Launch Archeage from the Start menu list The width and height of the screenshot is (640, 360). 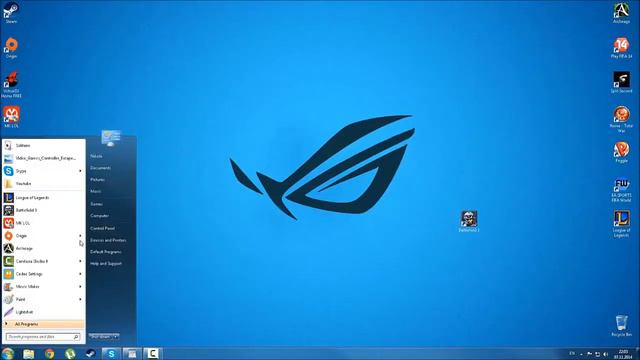pos(44,248)
